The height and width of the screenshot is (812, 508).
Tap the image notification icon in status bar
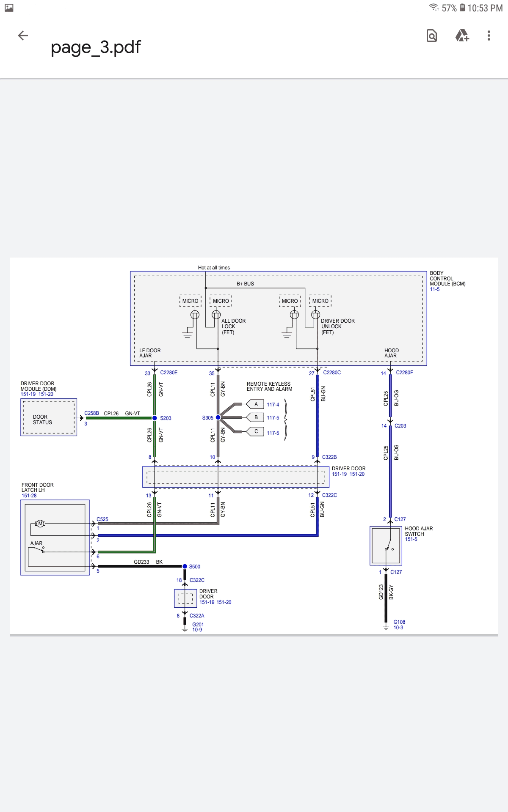(x=9, y=8)
